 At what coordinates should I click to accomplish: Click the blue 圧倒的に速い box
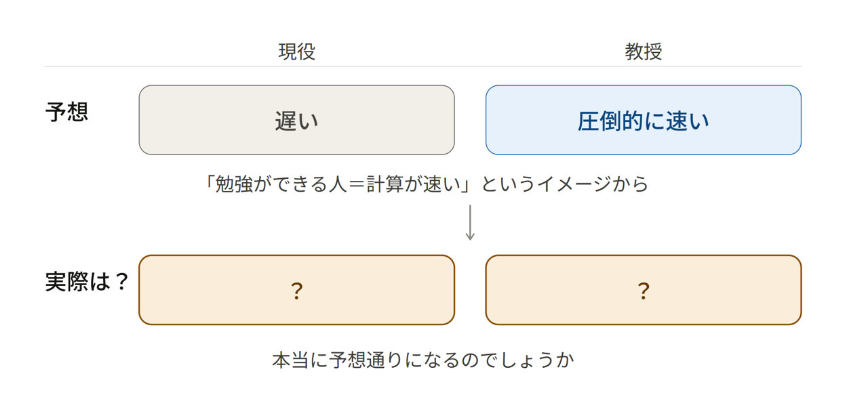click(644, 120)
